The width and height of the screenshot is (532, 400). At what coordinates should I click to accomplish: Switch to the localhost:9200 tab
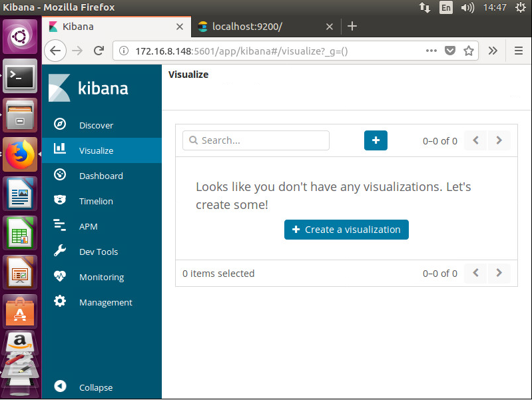point(267,27)
